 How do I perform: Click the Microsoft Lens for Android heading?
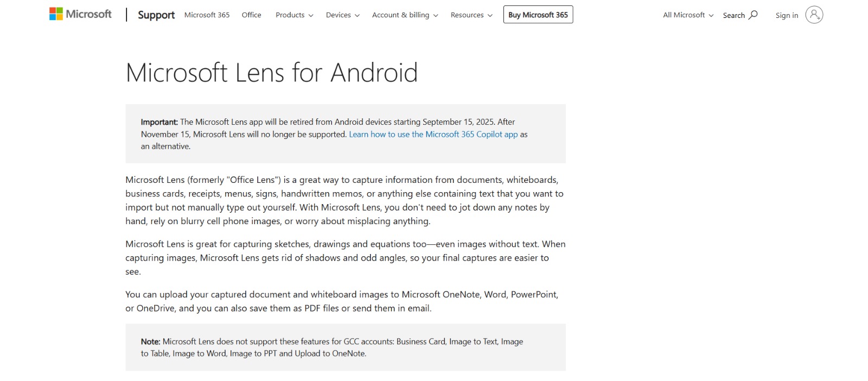click(272, 73)
